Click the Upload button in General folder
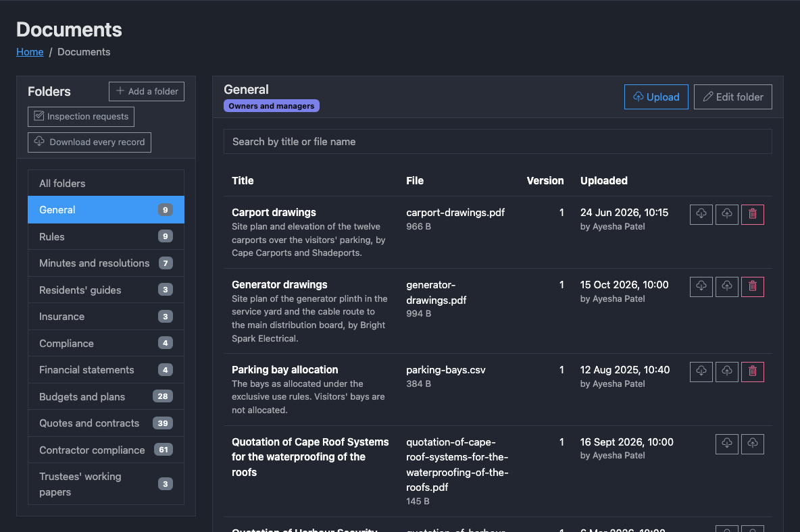The image size is (800, 532). click(656, 97)
